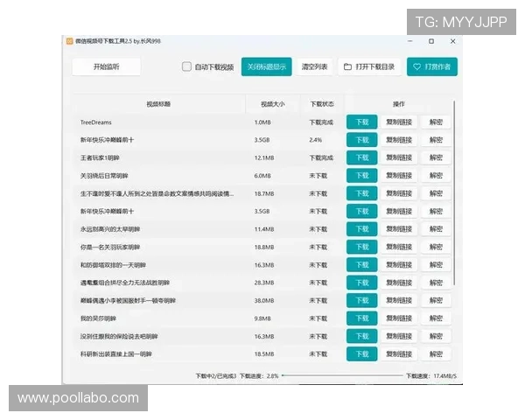Click 下载 for the TreeDreams row
Screen dimensions: 525x420
362,122
